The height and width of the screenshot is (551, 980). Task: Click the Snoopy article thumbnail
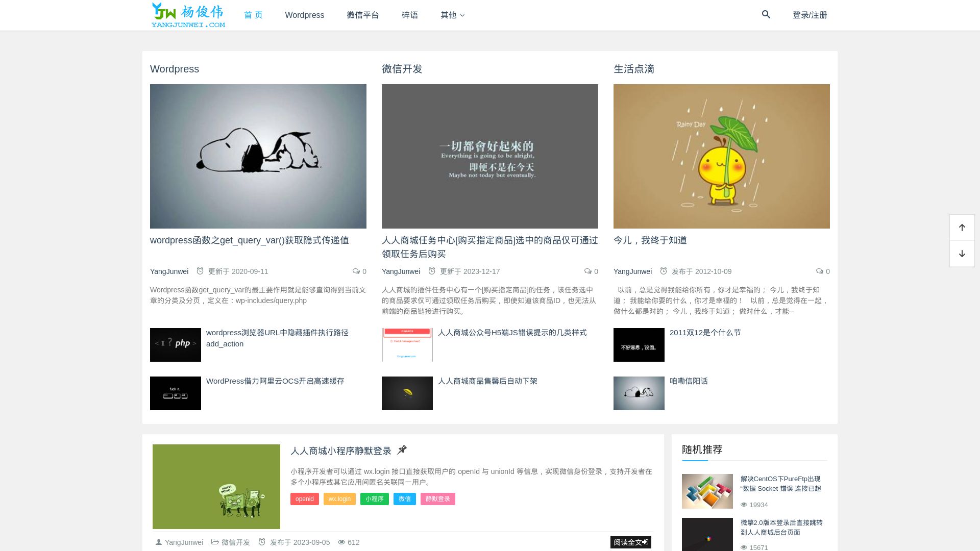(x=258, y=156)
